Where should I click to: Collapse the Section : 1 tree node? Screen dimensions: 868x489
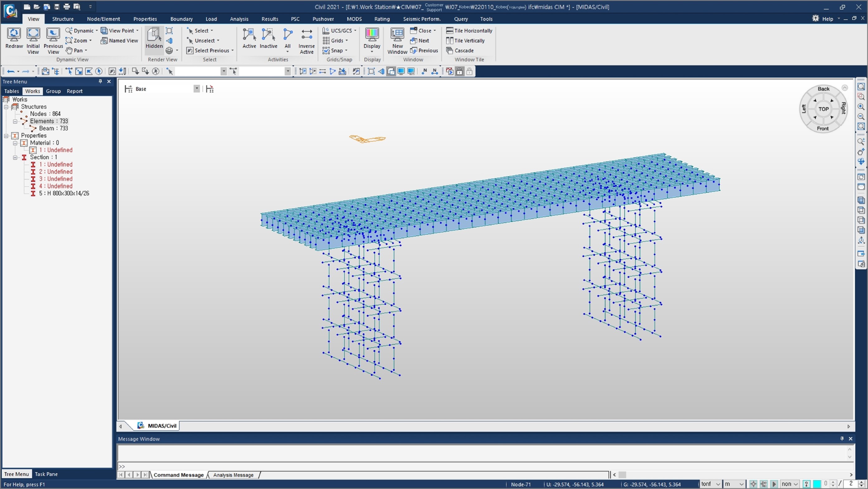15,157
